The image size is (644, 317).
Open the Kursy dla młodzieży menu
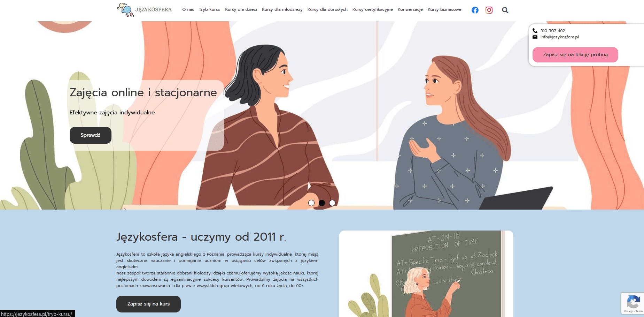[x=282, y=9]
